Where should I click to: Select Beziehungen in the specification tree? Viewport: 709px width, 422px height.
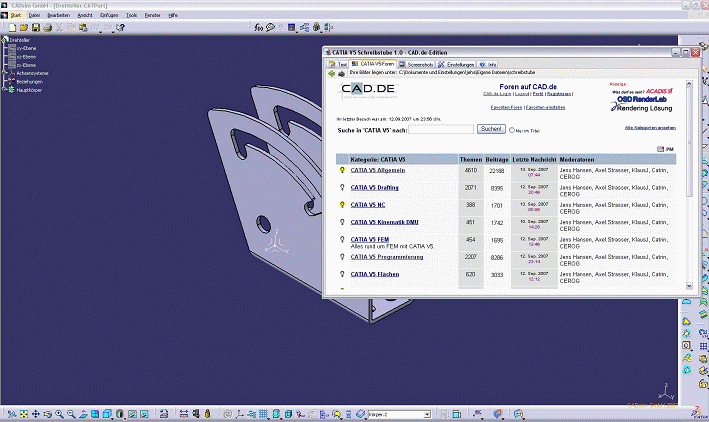[x=26, y=82]
